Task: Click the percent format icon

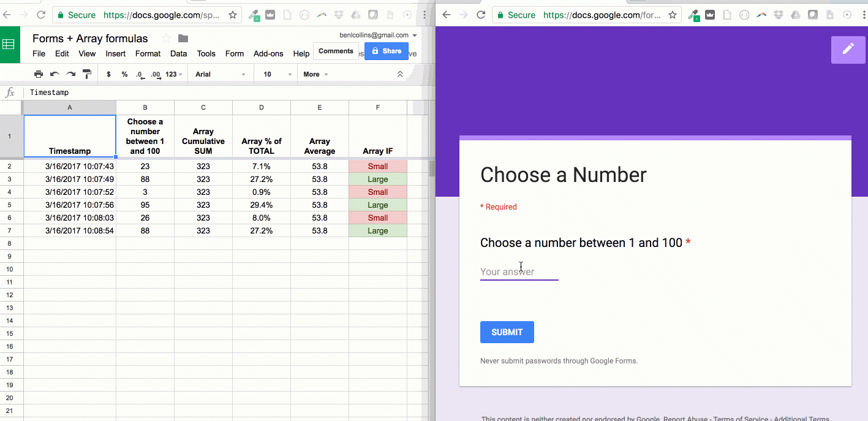Action: [124, 74]
